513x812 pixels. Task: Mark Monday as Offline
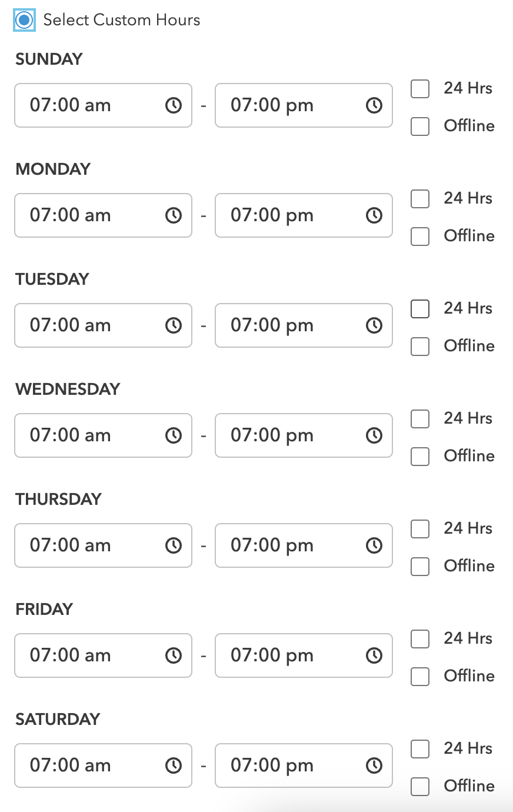tap(420, 237)
